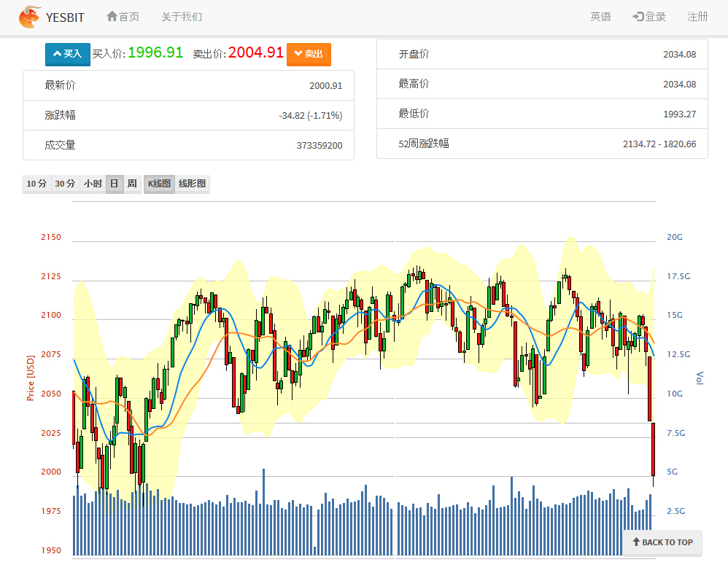This screenshot has width=728, height=562.
Task: Click the last red candlestick on chart
Action: pyautogui.click(x=653, y=448)
